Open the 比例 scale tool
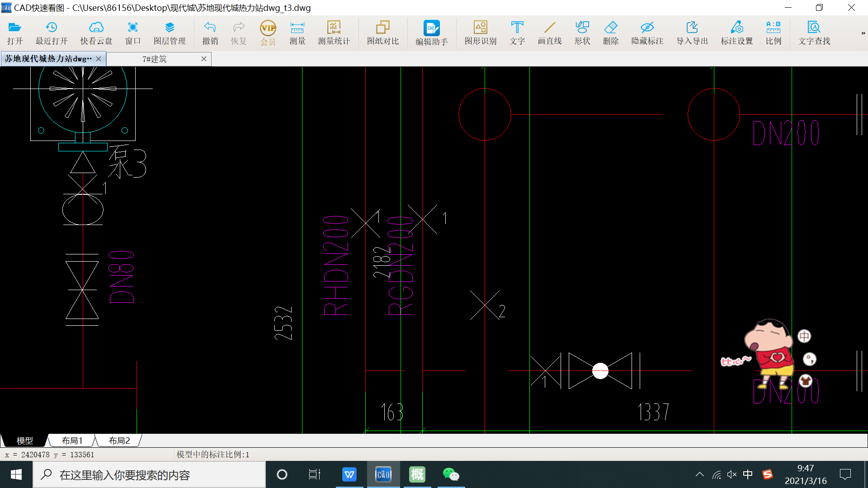This screenshot has height=488, width=868. pos(774,33)
